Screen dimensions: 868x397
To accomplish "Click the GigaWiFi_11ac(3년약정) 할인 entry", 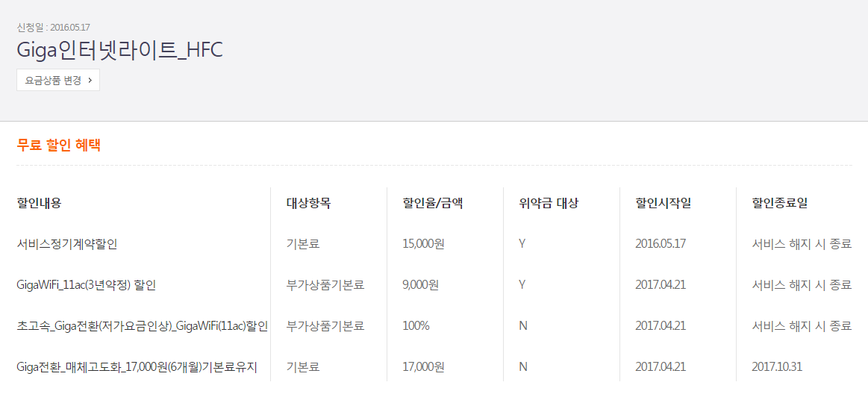I will click(x=87, y=285).
